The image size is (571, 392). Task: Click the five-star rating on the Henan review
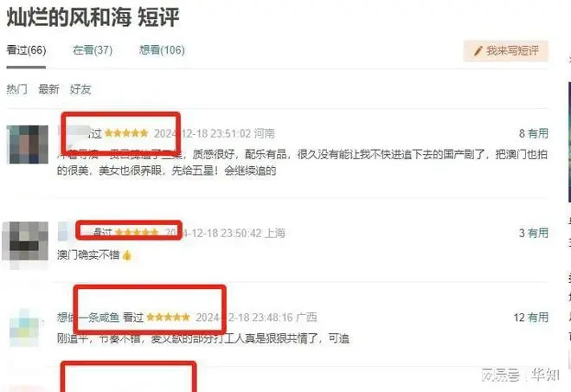[x=126, y=133]
